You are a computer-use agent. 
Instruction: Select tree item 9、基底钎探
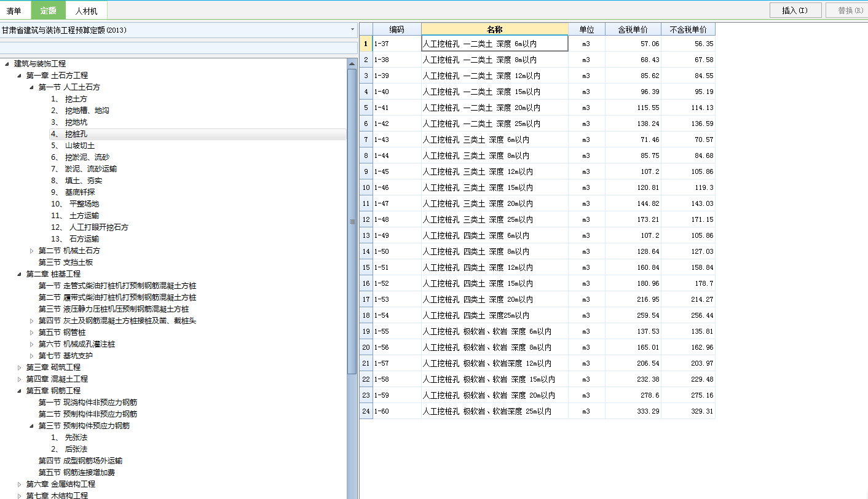click(73, 192)
